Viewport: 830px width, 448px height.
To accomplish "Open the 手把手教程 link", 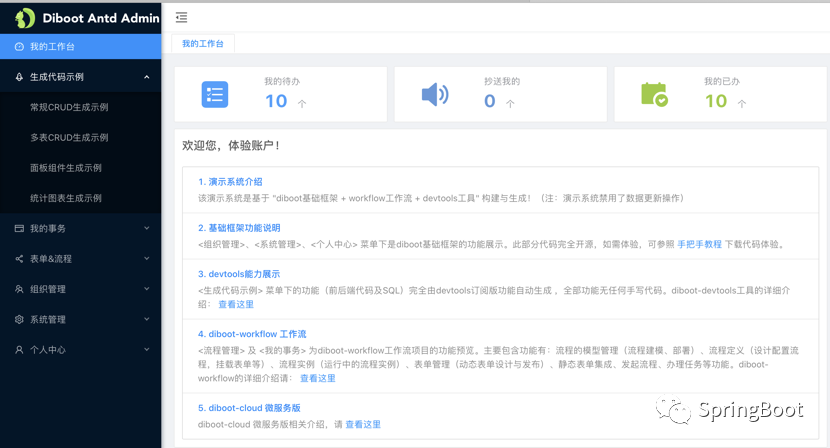I will pos(699,244).
